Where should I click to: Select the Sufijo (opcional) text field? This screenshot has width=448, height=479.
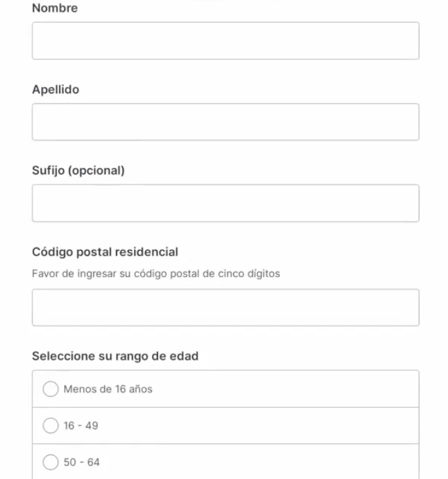point(225,203)
